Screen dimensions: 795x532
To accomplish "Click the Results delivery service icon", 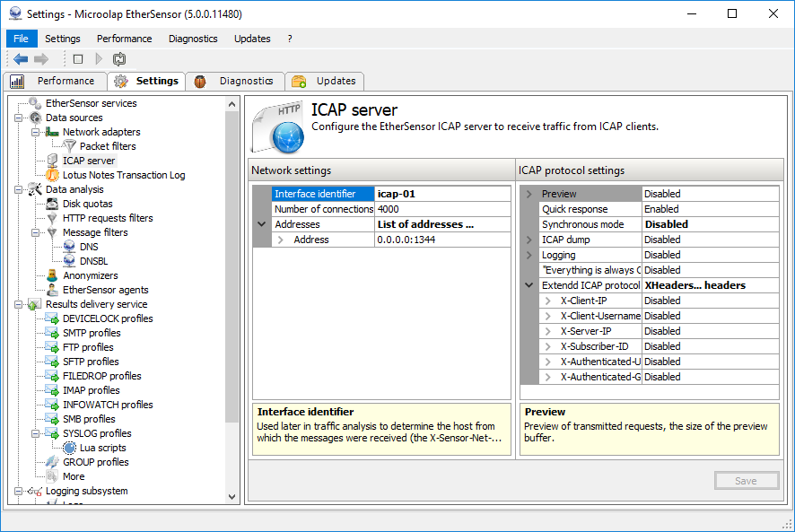I will click(x=34, y=304).
